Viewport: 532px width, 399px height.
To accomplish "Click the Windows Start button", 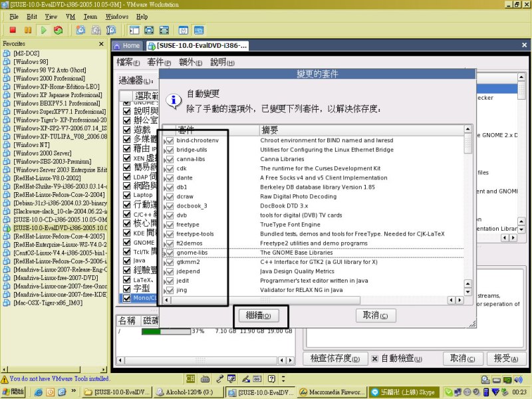I will pyautogui.click(x=13, y=392).
